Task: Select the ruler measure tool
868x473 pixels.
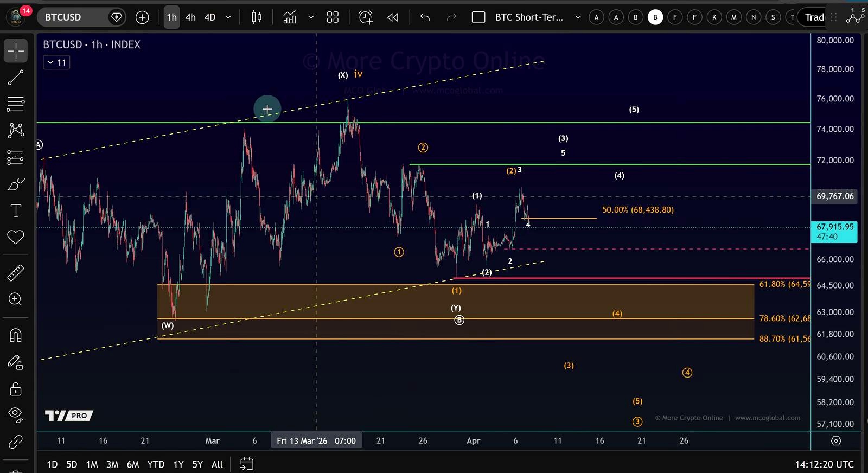Action: coord(16,273)
